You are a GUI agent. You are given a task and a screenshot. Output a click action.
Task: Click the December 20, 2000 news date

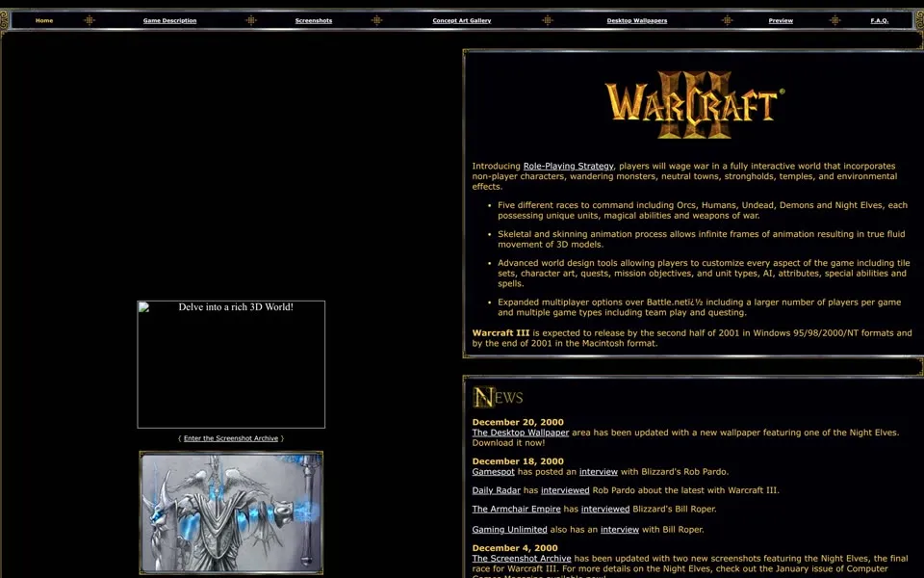pos(518,422)
